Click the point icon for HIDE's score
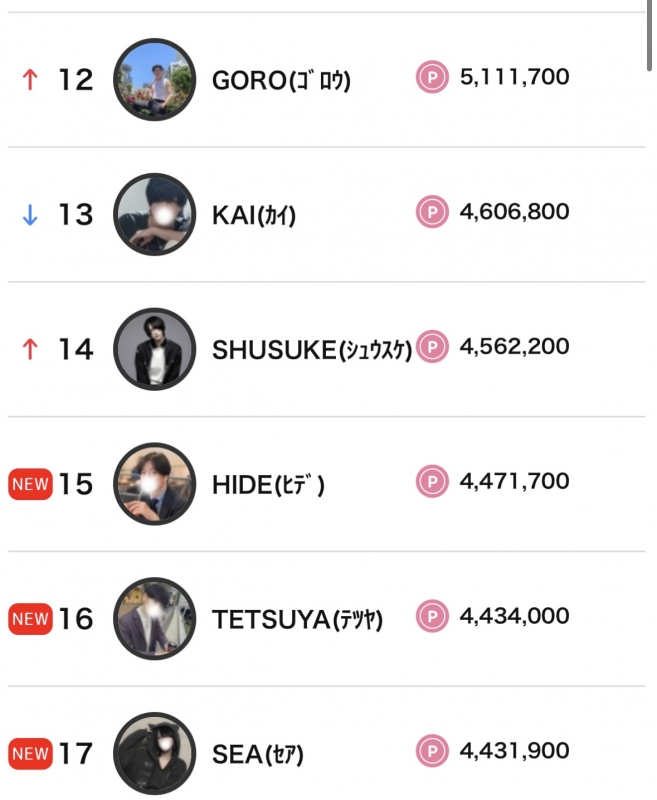This screenshot has width=657, height=800. tap(432, 483)
